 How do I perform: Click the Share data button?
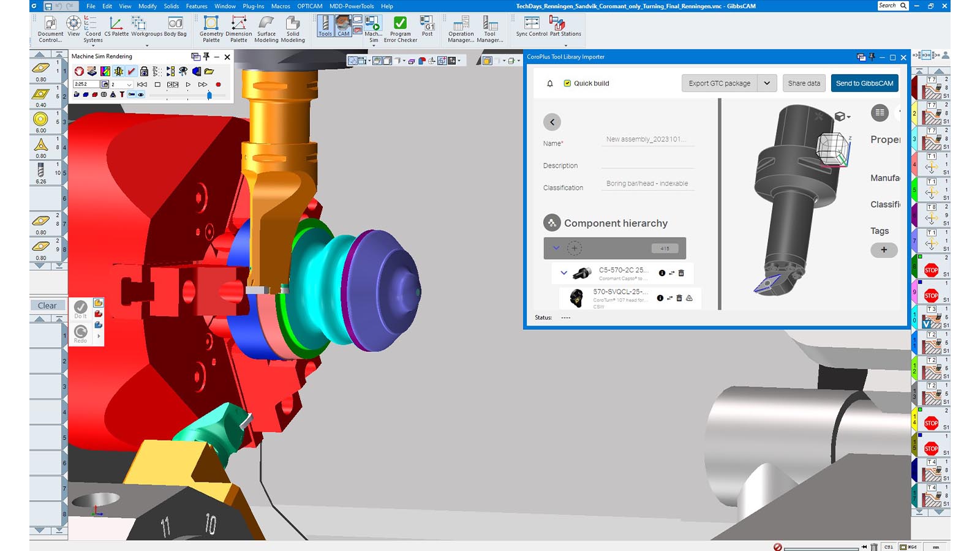coord(804,83)
